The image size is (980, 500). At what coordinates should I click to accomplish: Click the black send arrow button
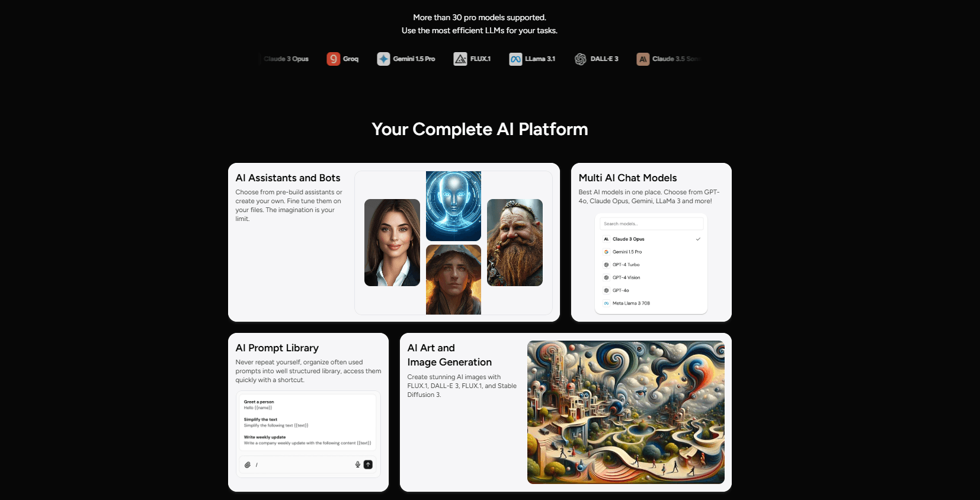368,464
